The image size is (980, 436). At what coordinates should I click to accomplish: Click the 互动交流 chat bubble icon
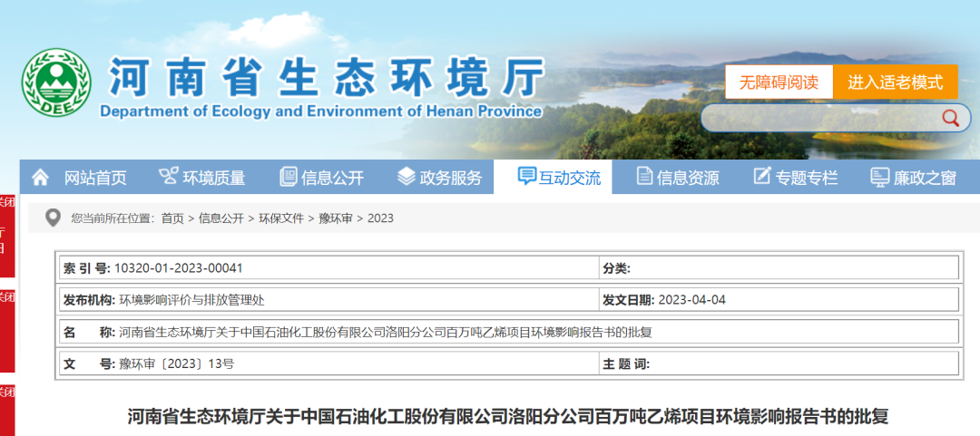point(526,177)
